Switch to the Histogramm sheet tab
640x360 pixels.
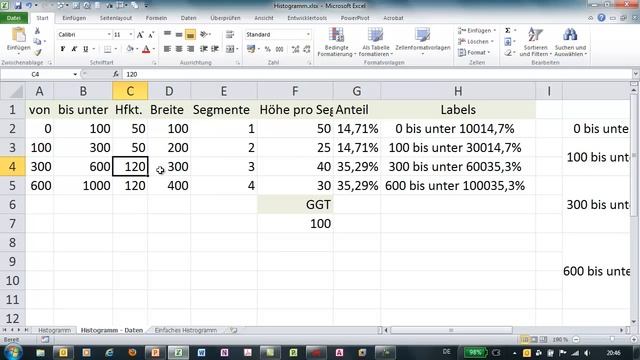click(x=54, y=330)
